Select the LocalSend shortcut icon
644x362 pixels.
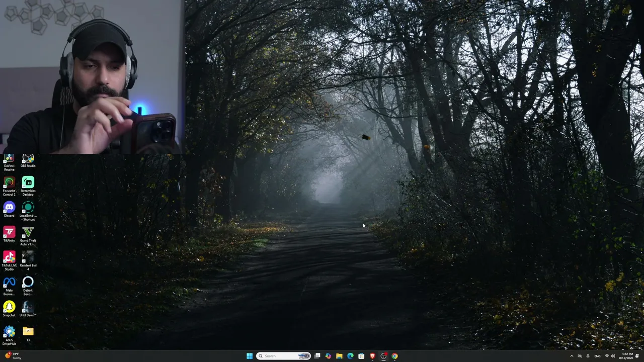coord(28,212)
